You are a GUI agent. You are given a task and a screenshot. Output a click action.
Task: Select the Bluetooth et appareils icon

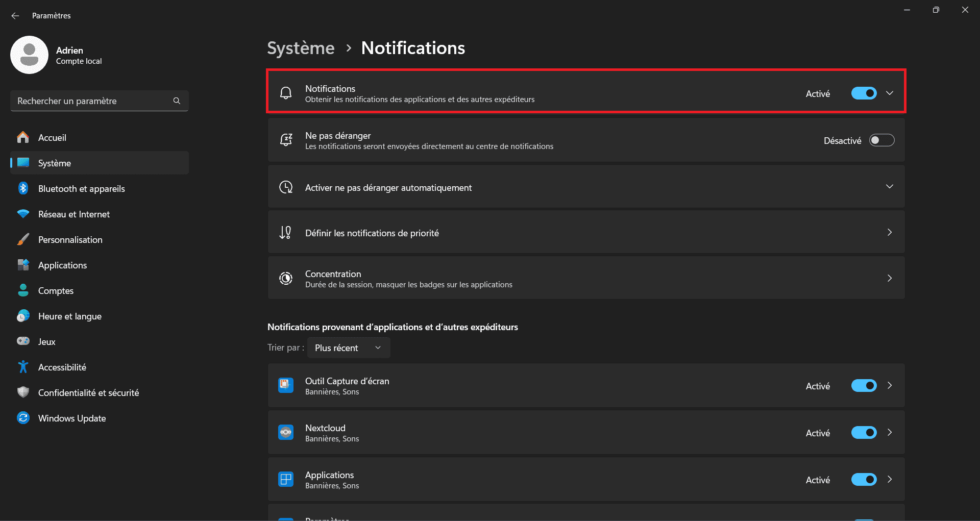(23, 188)
